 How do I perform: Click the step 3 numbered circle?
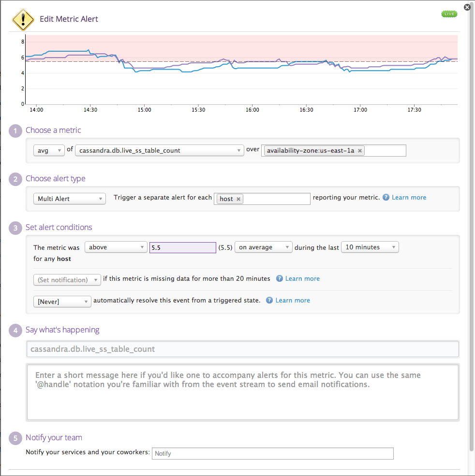point(15,227)
